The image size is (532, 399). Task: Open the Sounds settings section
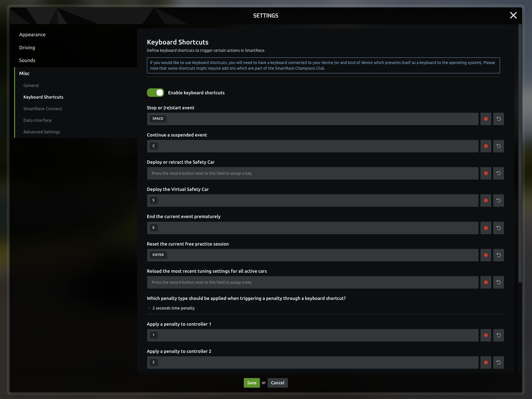point(27,60)
